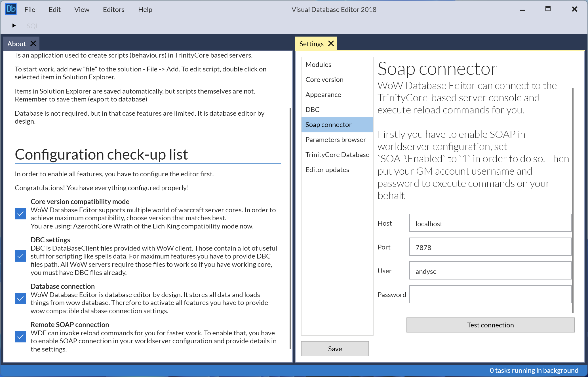Open TrinityCore Database settings
This screenshot has width=588, height=377.
coord(337,154)
